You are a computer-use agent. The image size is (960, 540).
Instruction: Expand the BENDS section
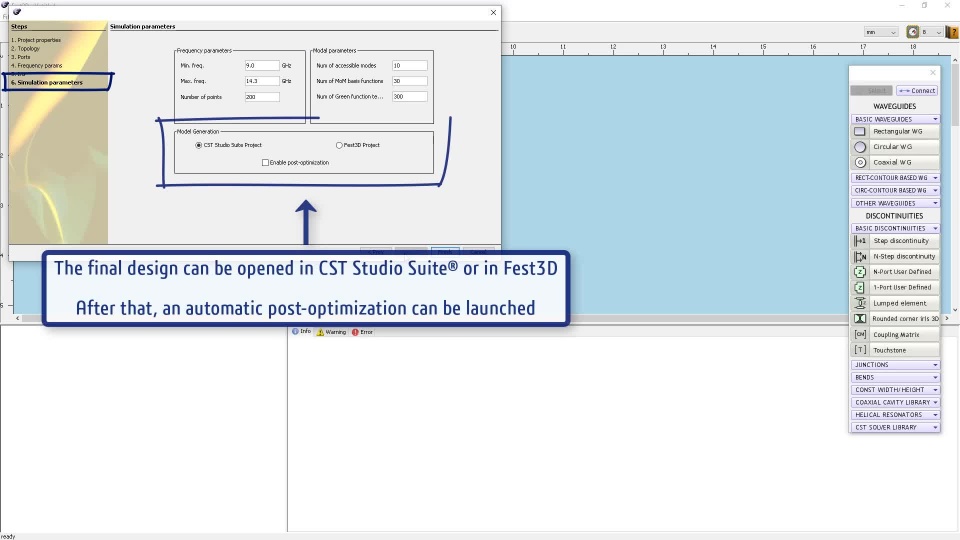[x=895, y=377]
